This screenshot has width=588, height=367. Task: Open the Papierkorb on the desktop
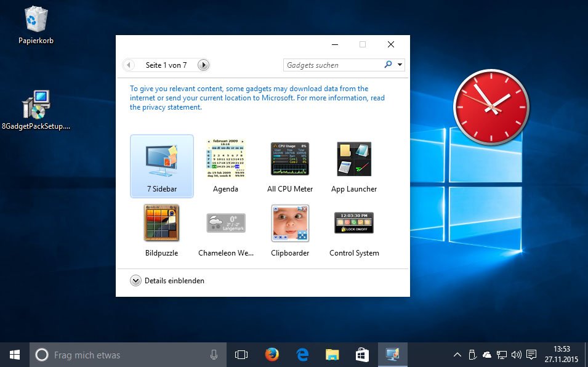[34, 22]
